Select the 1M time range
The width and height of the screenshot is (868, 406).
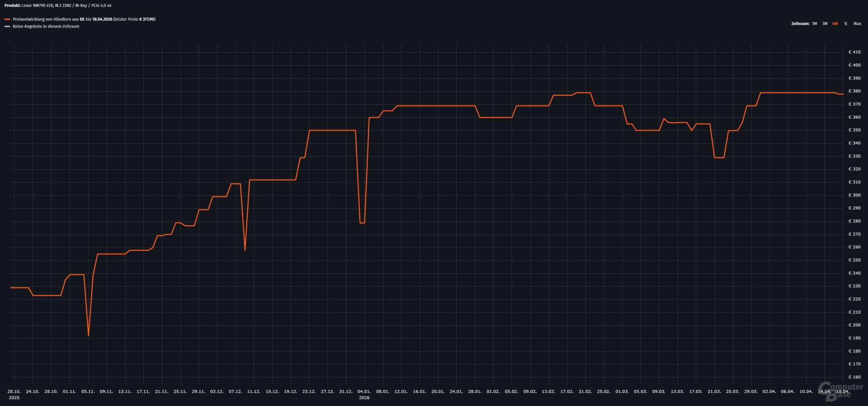pyautogui.click(x=814, y=24)
